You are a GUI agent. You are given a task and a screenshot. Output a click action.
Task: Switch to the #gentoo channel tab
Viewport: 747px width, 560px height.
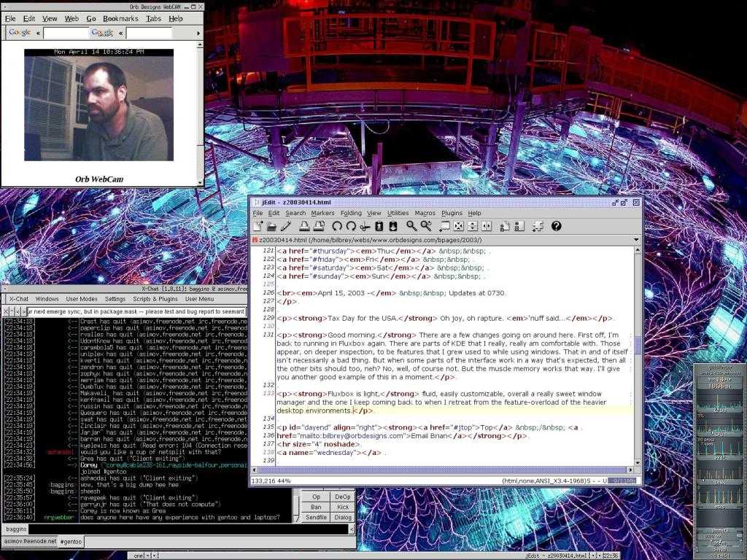pyautogui.click(x=71, y=542)
